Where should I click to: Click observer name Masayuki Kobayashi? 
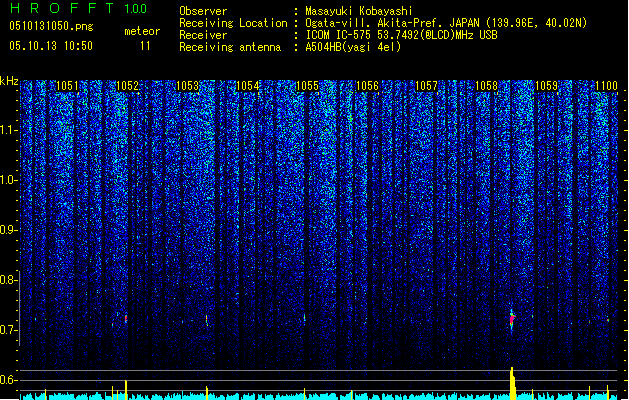coord(359,11)
